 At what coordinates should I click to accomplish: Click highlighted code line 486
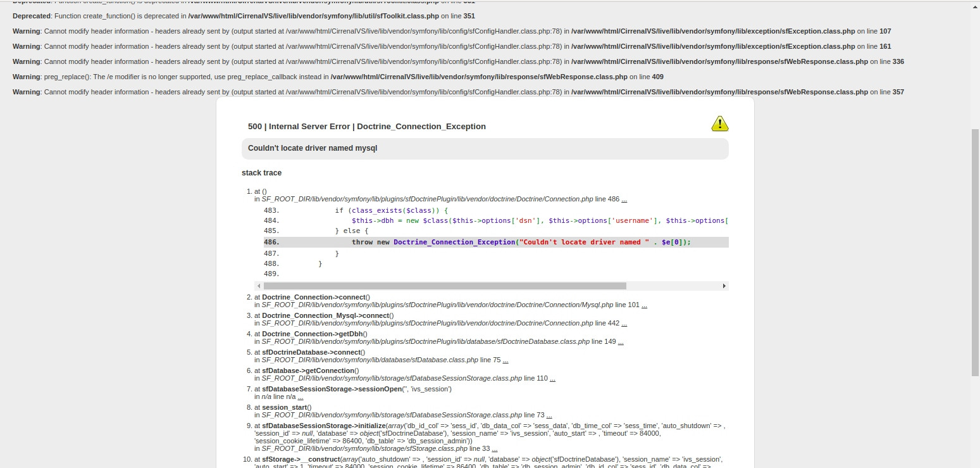click(x=496, y=243)
